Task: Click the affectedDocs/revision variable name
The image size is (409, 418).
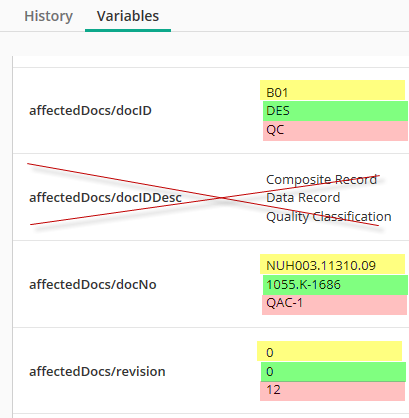Action: (97, 371)
